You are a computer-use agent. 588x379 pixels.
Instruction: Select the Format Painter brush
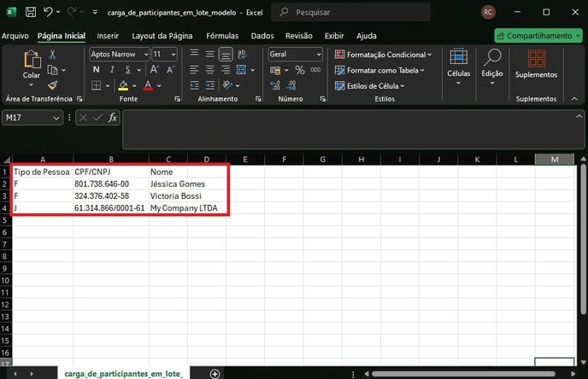(x=52, y=85)
